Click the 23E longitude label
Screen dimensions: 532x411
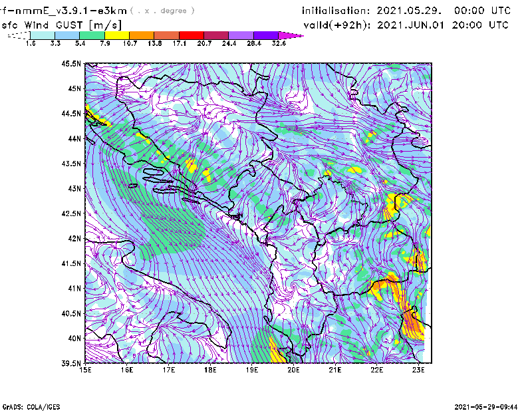[x=418, y=370]
